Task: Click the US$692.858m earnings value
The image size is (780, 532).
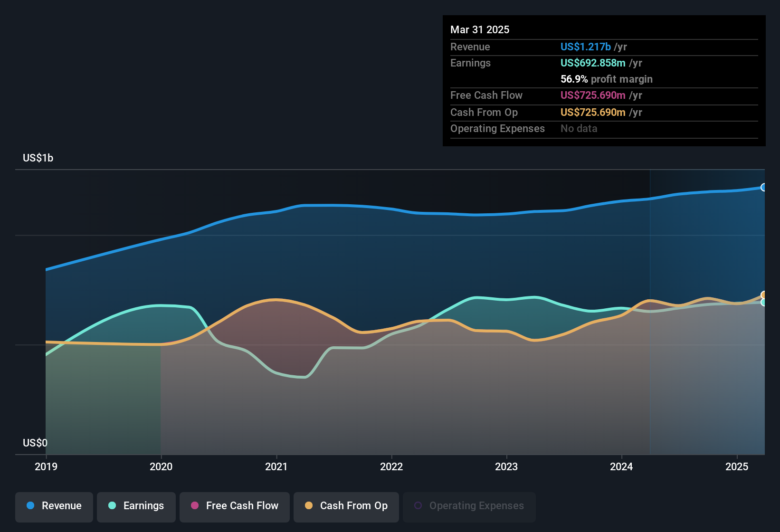Action: 593,63
